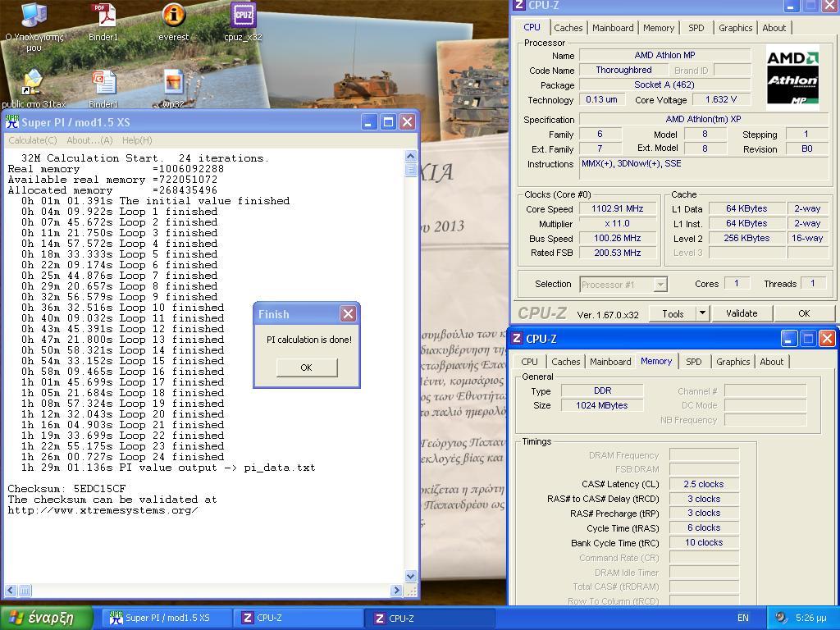Click the AMD Athlon MP logo image
Screen dimensions: 840x630
click(792, 76)
